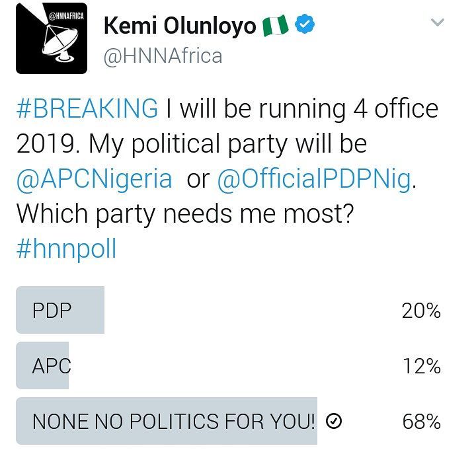This screenshot has width=476, height=452.
Task: Visit the @APCNigeria mention
Action: tap(94, 178)
